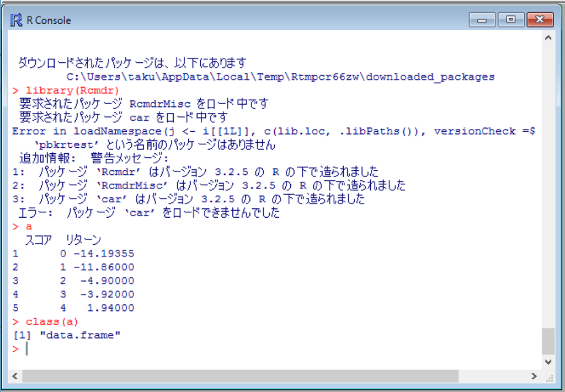Click the 'car をロード中です' message line
The width and height of the screenshot is (565, 392).
pos(123,117)
